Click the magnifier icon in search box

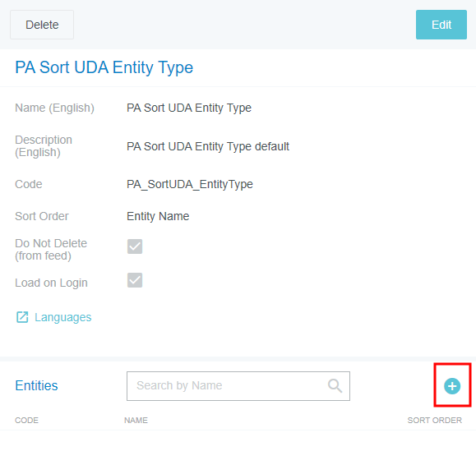click(x=335, y=386)
